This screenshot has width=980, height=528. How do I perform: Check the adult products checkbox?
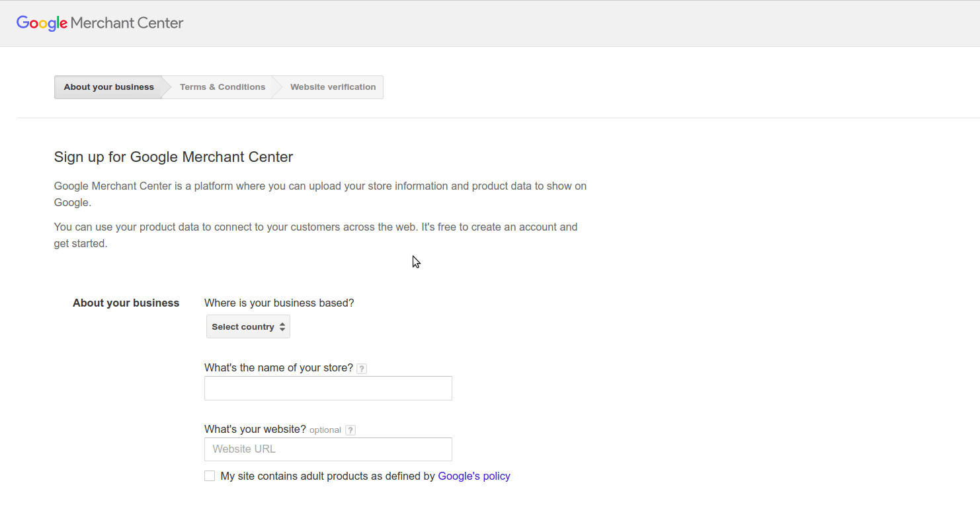210,476
